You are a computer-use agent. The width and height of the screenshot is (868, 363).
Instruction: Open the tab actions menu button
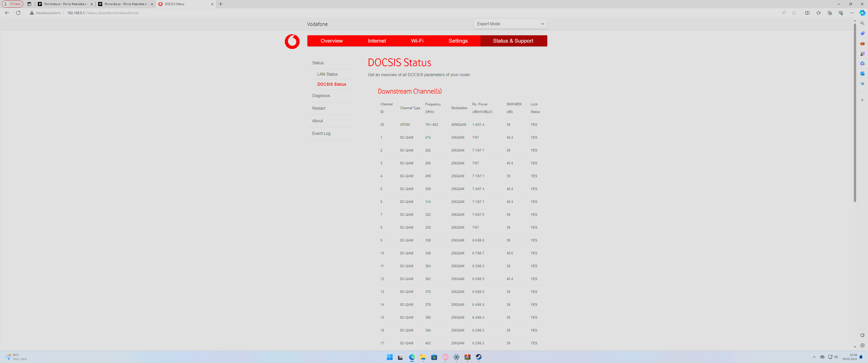[29, 4]
